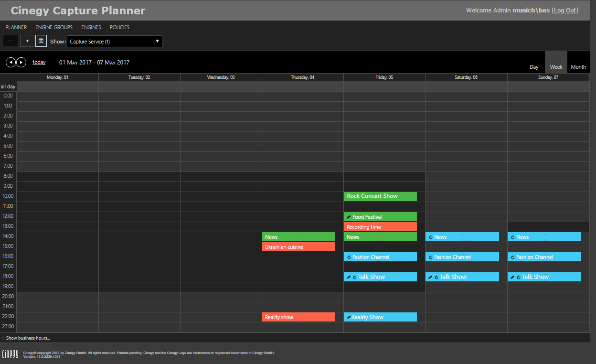Click recurrence icon on Sunday News

pyautogui.click(x=513, y=237)
